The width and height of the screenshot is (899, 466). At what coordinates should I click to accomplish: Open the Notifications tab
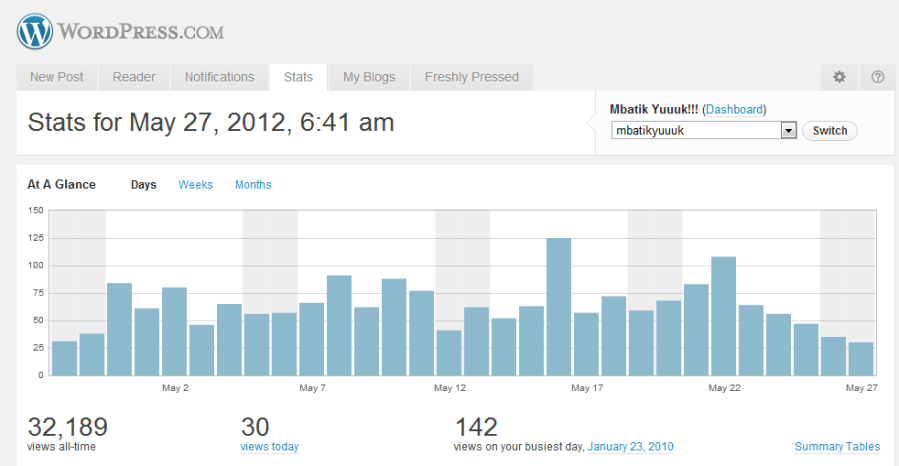[x=219, y=77]
